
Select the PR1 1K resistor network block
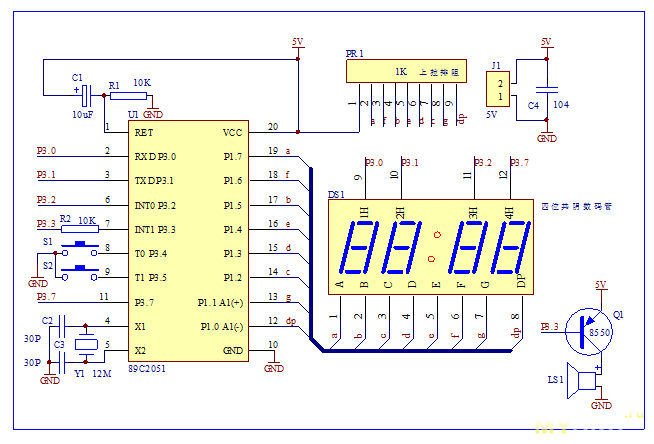point(406,71)
